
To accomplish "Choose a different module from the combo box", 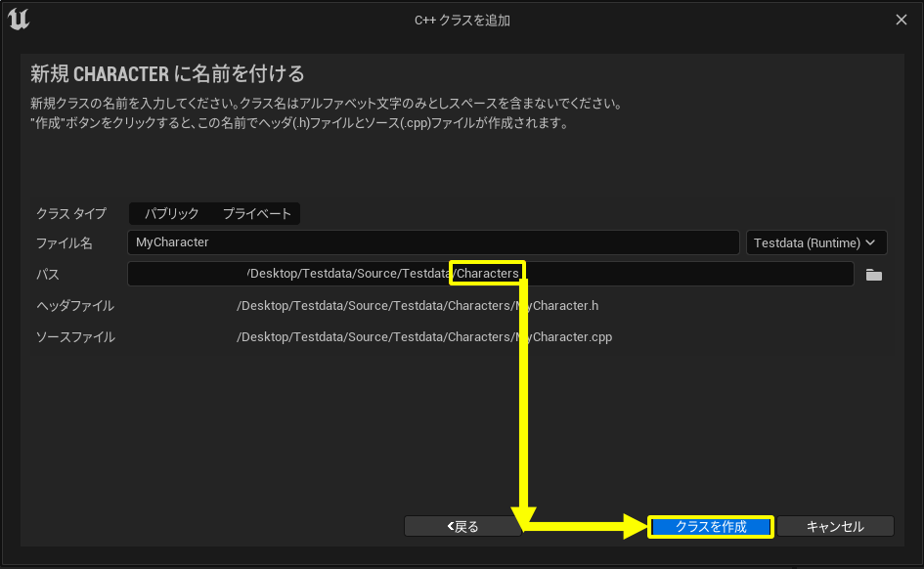I will pyautogui.click(x=816, y=242).
